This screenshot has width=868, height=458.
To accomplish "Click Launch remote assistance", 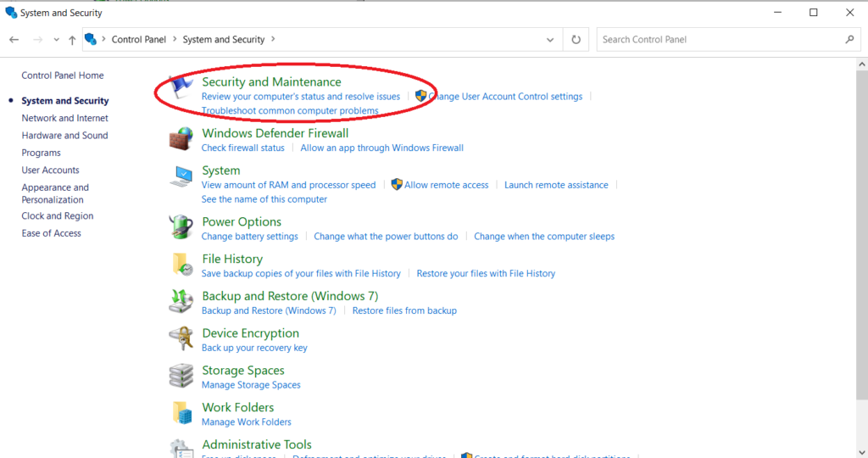I will pyautogui.click(x=556, y=185).
